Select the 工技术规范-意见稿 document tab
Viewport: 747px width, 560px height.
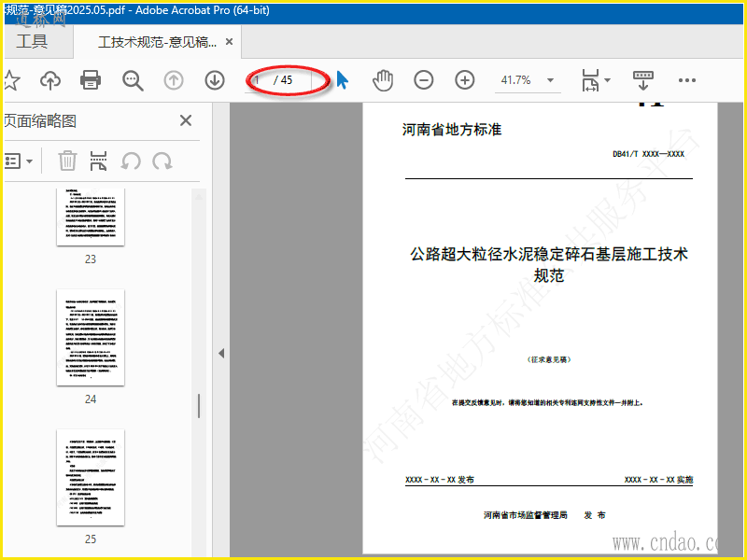[157, 42]
